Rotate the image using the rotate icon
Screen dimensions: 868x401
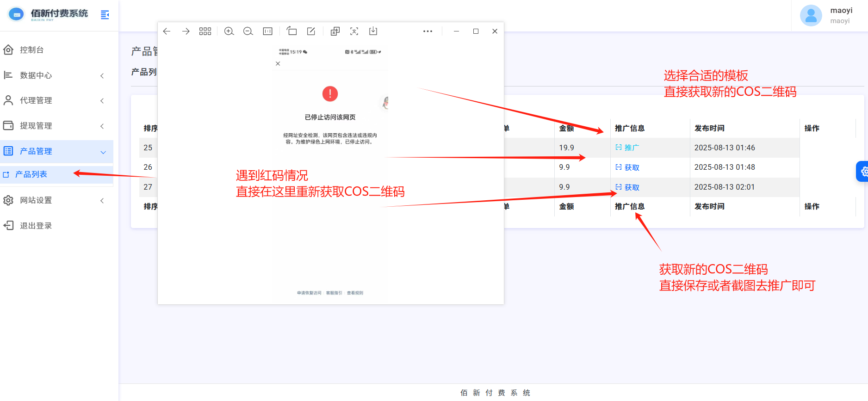pos(291,31)
